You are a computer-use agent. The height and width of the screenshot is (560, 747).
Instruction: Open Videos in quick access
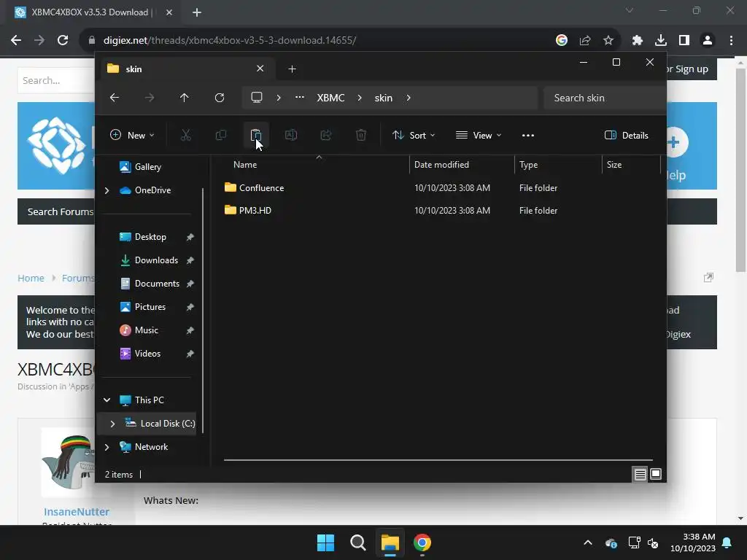(147, 354)
